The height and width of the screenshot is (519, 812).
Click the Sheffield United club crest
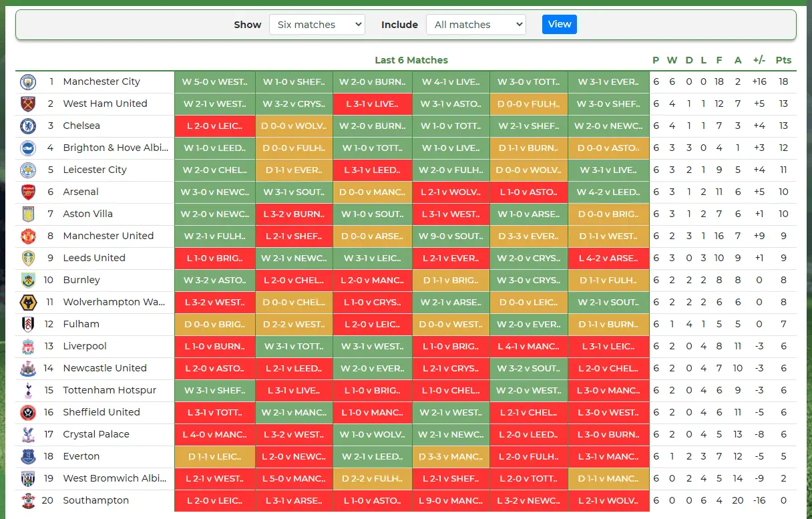click(28, 413)
